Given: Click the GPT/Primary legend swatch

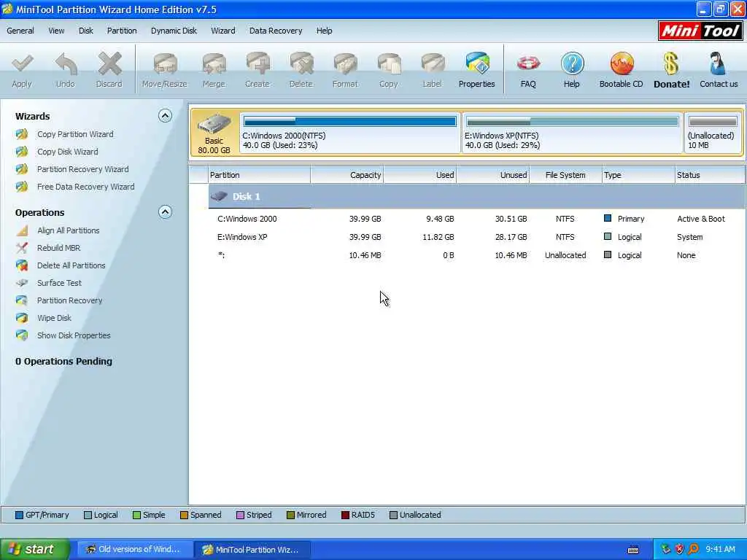Looking at the screenshot, I should (19, 516).
